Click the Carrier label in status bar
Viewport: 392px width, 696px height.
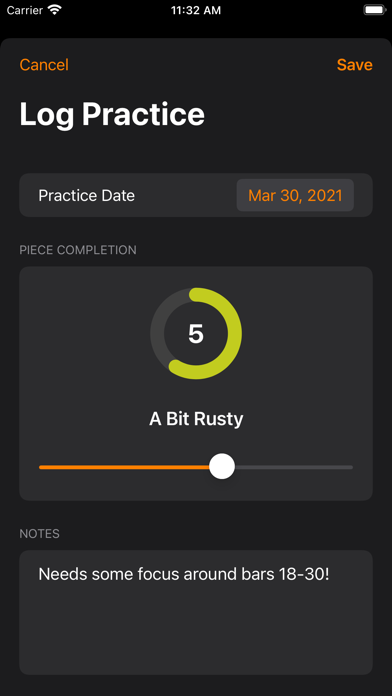pos(25,11)
